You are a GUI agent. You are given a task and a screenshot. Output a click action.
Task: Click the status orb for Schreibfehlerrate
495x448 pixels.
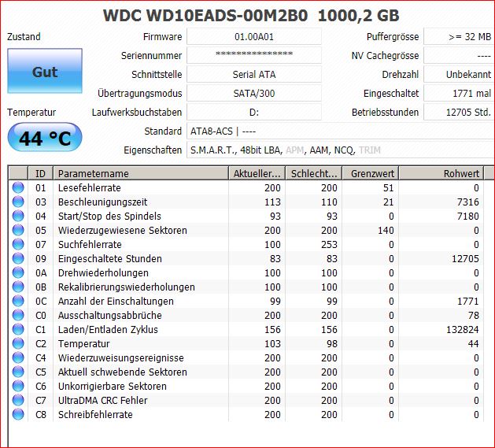click(x=18, y=414)
